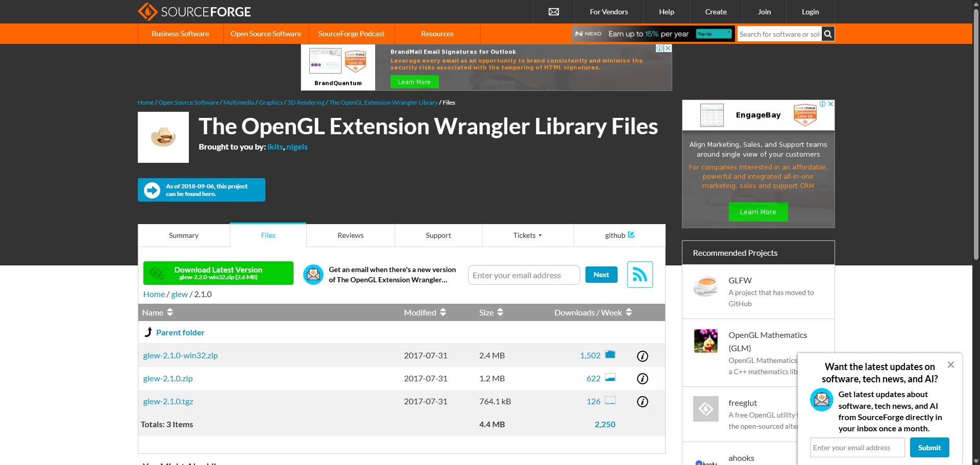This screenshot has width=980, height=465.
Task: Click the Join link
Action: (x=765, y=12)
